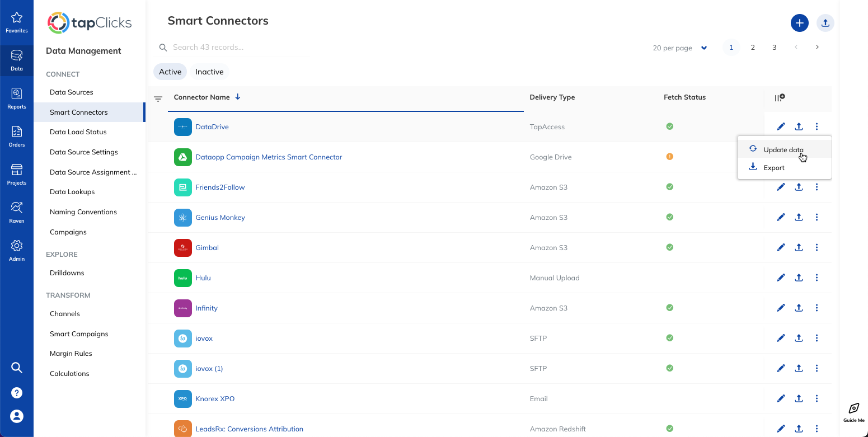Open help question mark icon
The height and width of the screenshot is (437, 868).
(x=17, y=392)
